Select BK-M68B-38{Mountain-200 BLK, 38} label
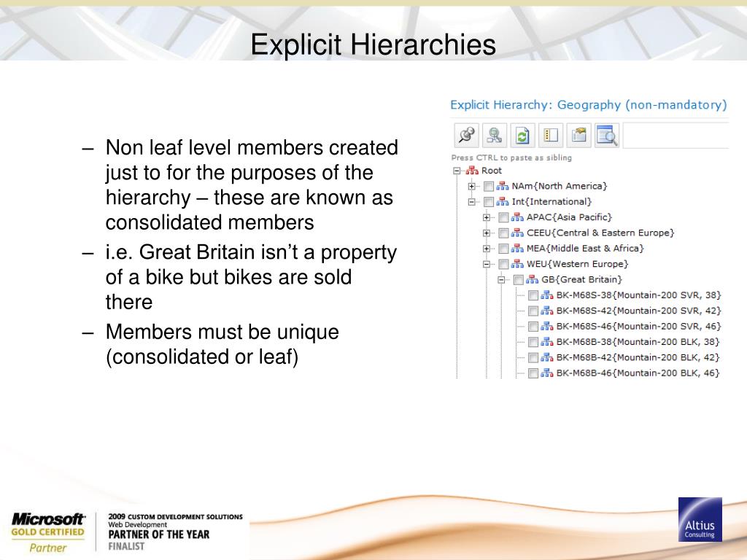 tap(638, 342)
